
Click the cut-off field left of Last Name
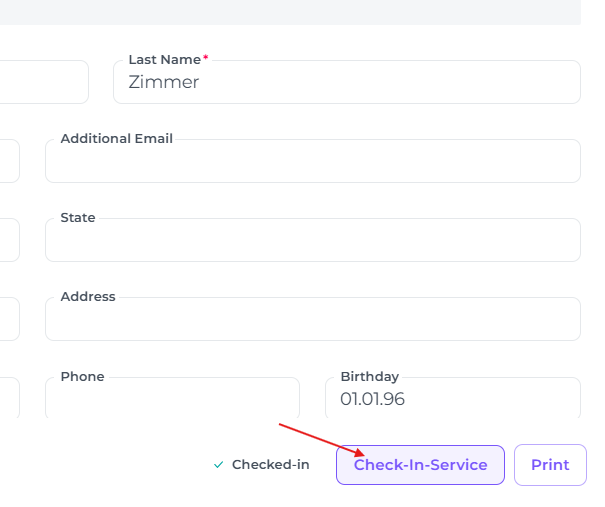tap(43, 82)
